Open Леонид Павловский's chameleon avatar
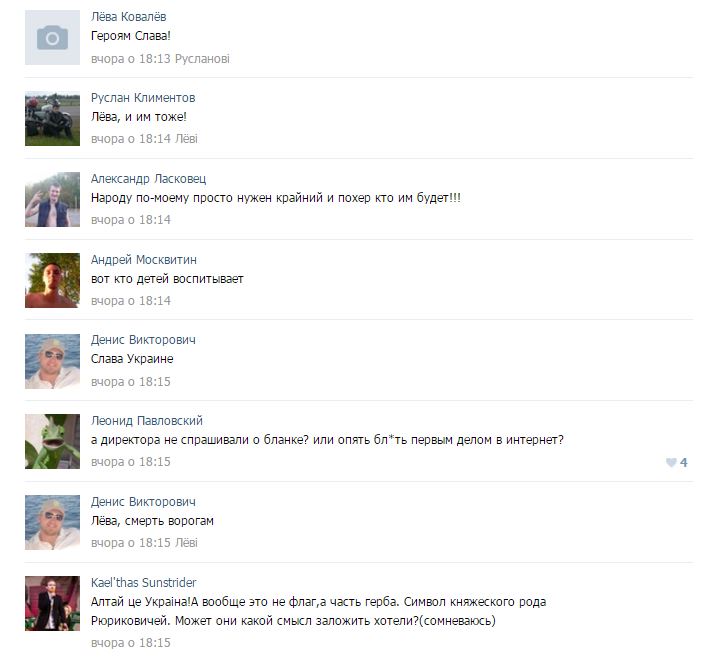 (x=52, y=442)
